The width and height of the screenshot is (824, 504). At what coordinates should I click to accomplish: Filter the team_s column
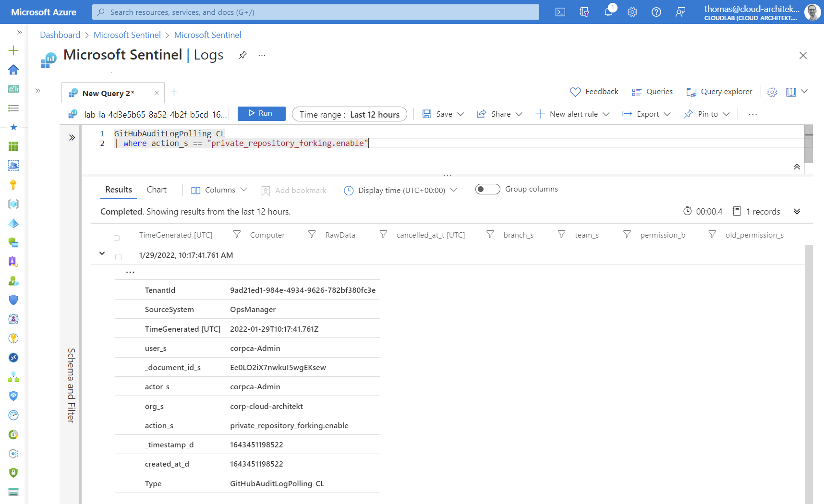[x=627, y=234]
